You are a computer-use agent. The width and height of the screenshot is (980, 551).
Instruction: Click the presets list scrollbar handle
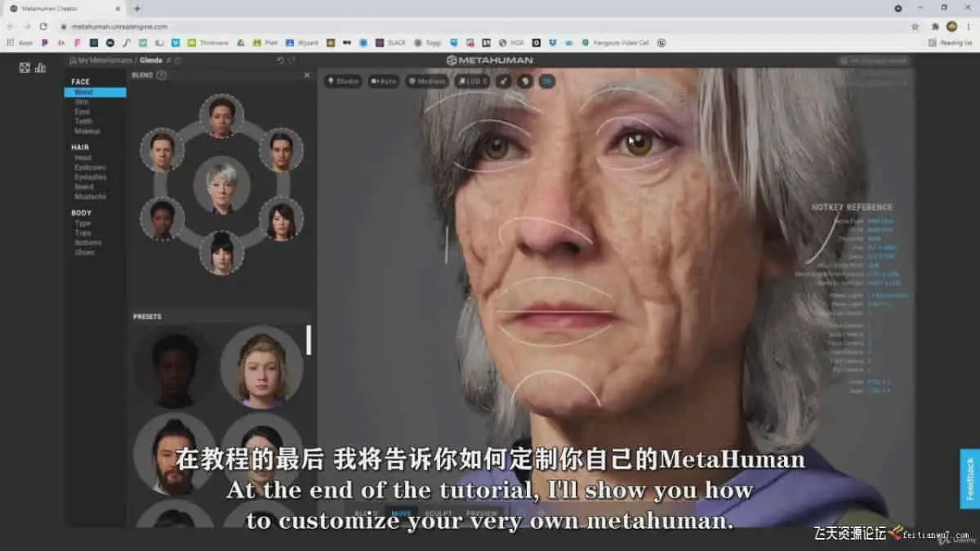click(309, 340)
